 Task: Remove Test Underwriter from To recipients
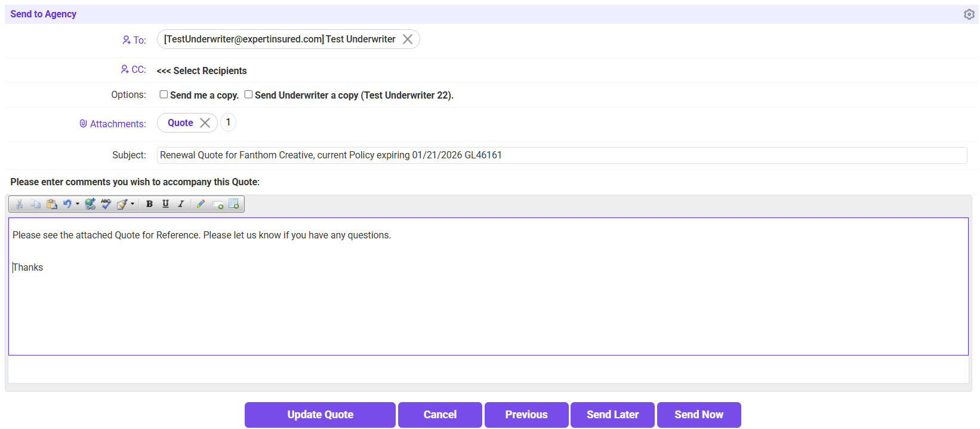408,39
